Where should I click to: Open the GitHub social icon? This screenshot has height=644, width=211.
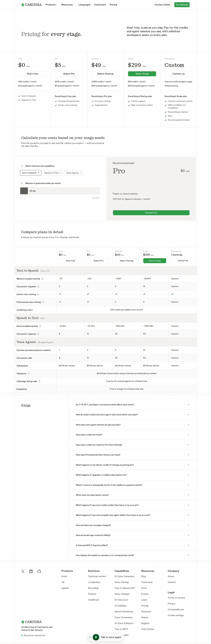point(39,571)
